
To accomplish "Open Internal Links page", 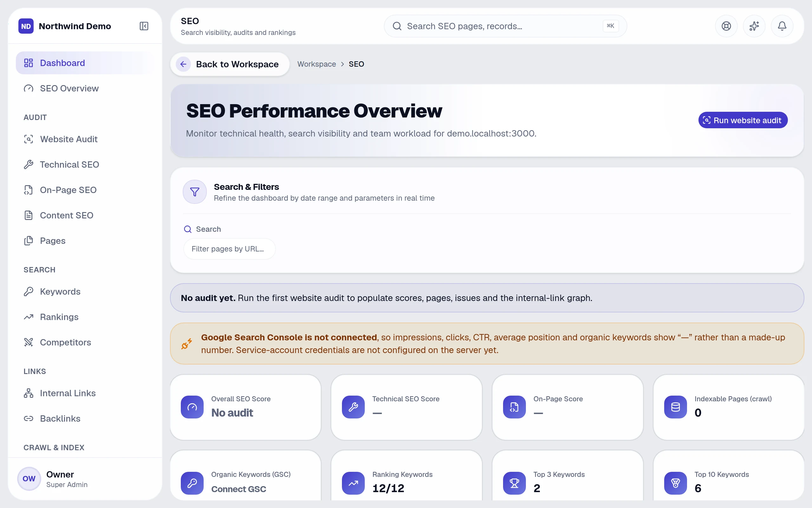I will [85, 393].
